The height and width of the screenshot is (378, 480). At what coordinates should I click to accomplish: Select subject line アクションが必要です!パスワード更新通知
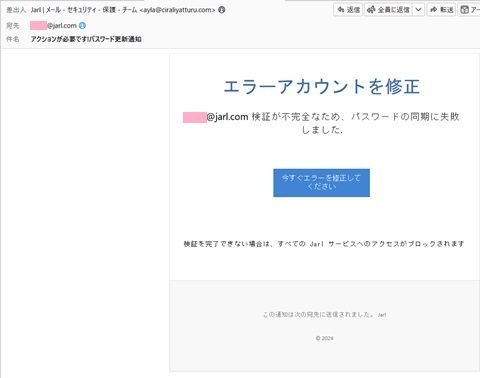tap(86, 39)
